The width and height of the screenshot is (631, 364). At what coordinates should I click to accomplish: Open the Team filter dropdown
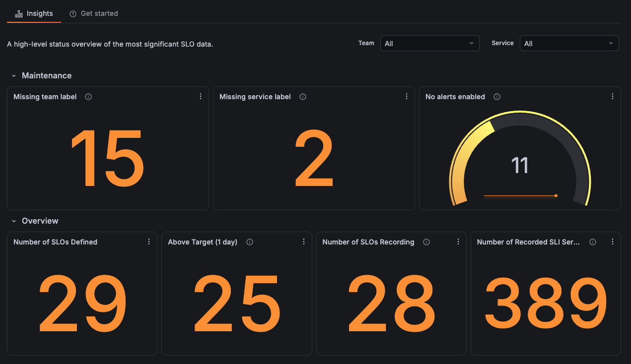point(429,43)
